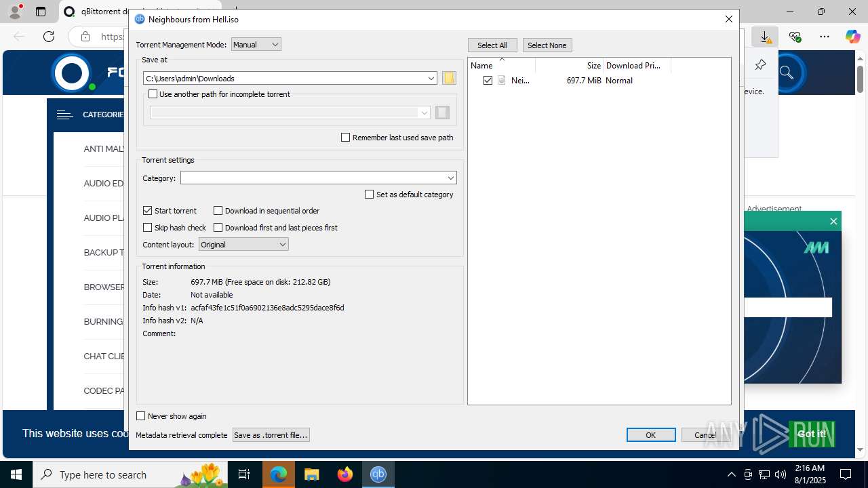Click the browse icon for incomplete torrent path

tap(442, 113)
